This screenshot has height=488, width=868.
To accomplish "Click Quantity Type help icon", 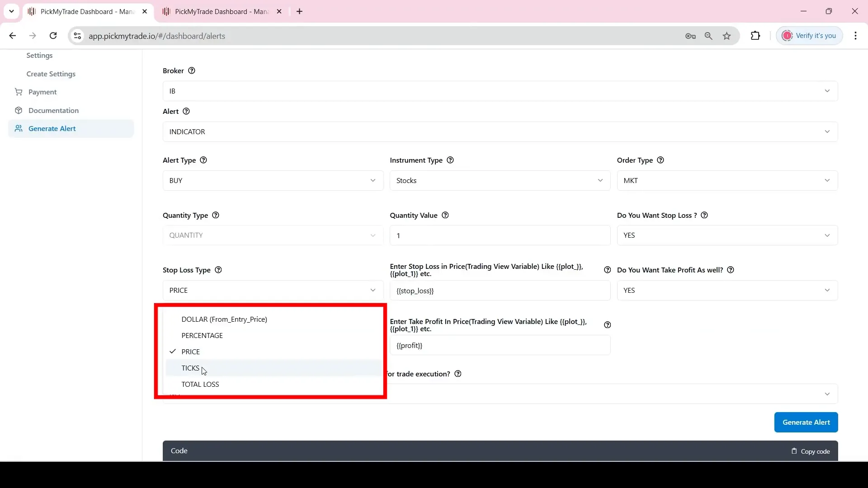I will tap(216, 216).
